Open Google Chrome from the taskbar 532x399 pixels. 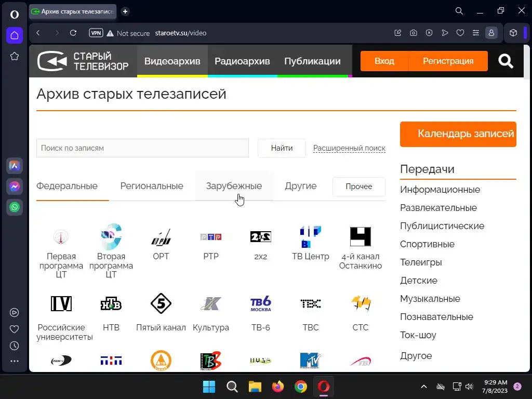301,387
